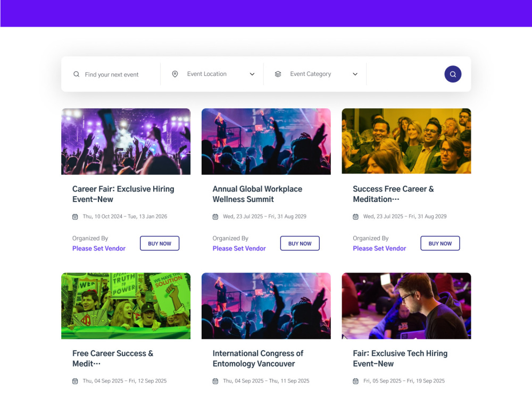
Task: Focus the Find your next event search field
Action: point(111,74)
